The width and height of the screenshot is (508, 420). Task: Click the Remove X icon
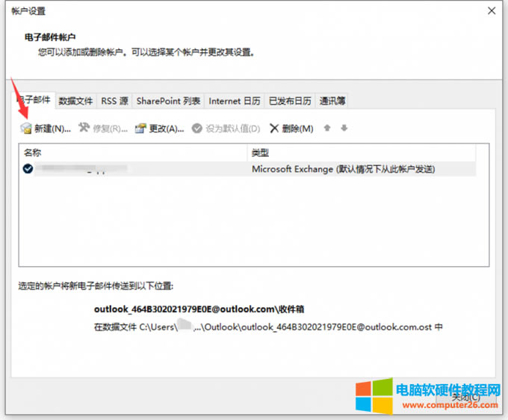[x=274, y=129]
